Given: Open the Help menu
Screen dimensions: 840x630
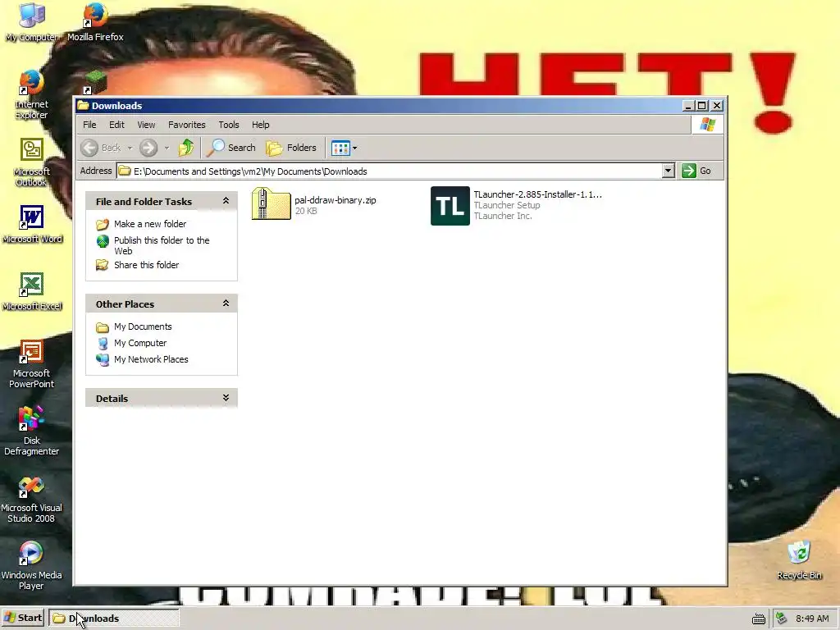Looking at the screenshot, I should point(260,125).
